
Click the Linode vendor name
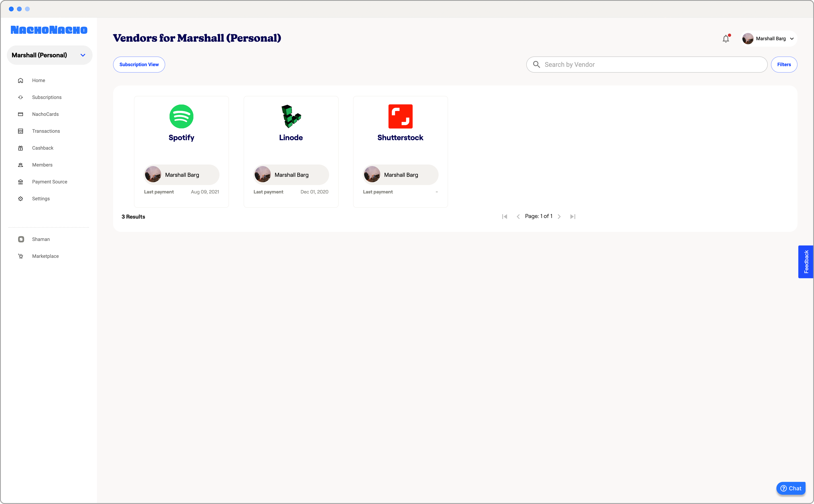coord(291,138)
